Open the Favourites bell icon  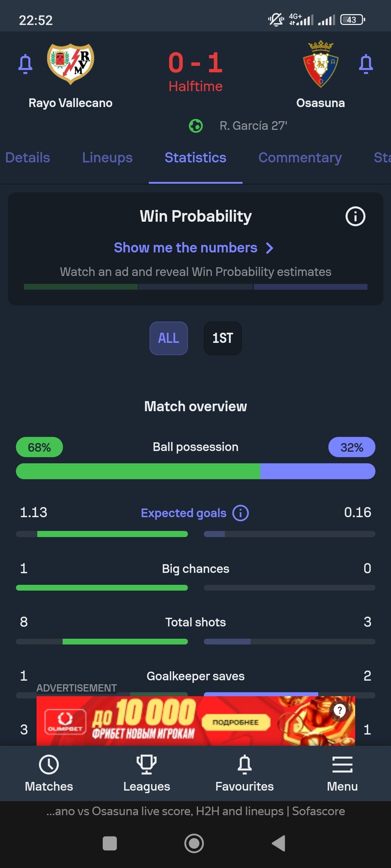tap(245, 765)
